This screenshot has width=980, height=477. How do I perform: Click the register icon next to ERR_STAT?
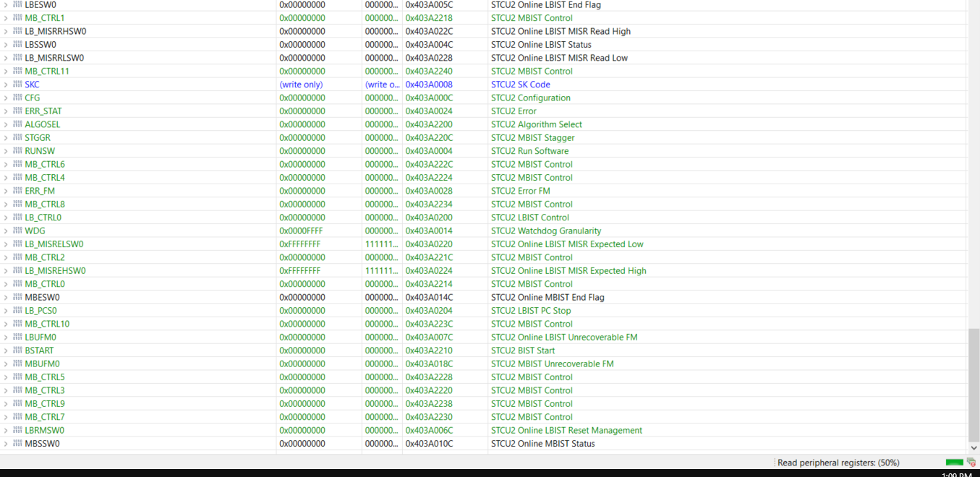tap(17, 111)
